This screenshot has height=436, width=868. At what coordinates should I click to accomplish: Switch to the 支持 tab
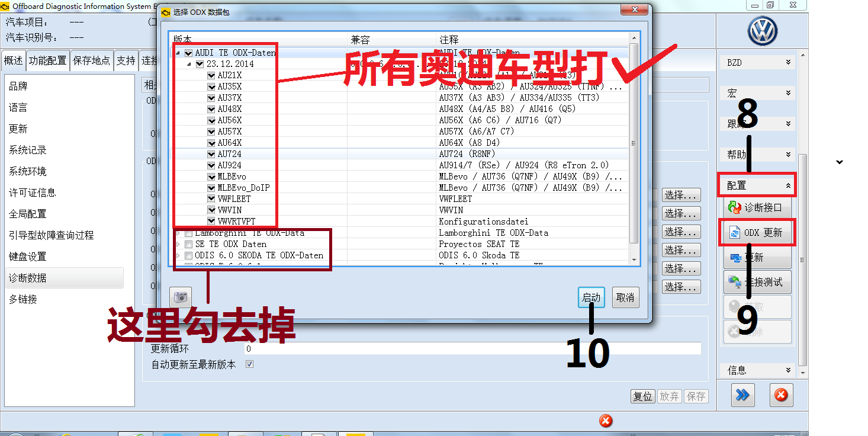[x=126, y=60]
